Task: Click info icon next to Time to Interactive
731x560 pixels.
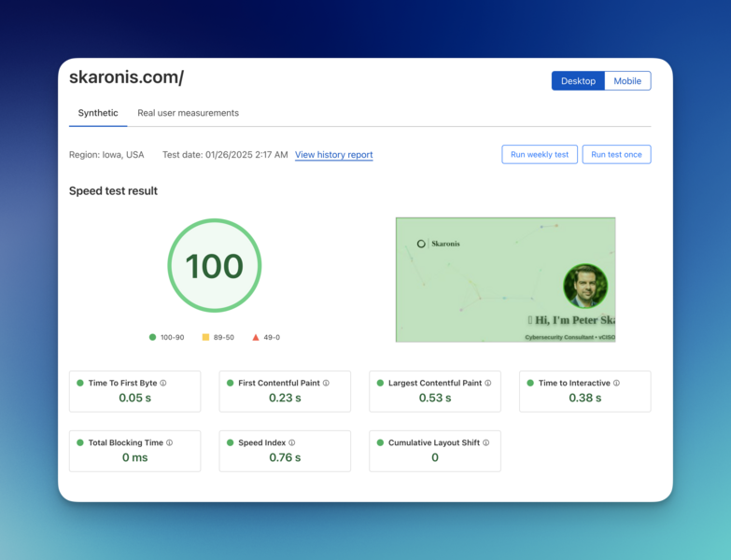Action: pyautogui.click(x=616, y=383)
